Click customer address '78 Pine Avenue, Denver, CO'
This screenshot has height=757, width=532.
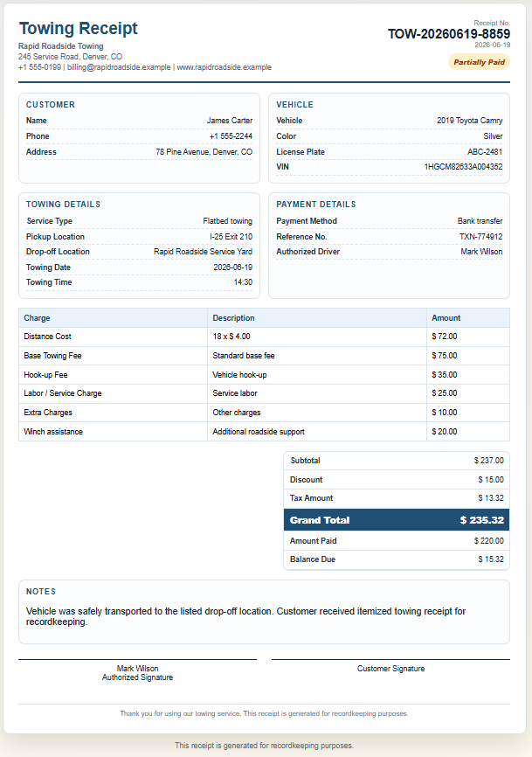(x=204, y=151)
